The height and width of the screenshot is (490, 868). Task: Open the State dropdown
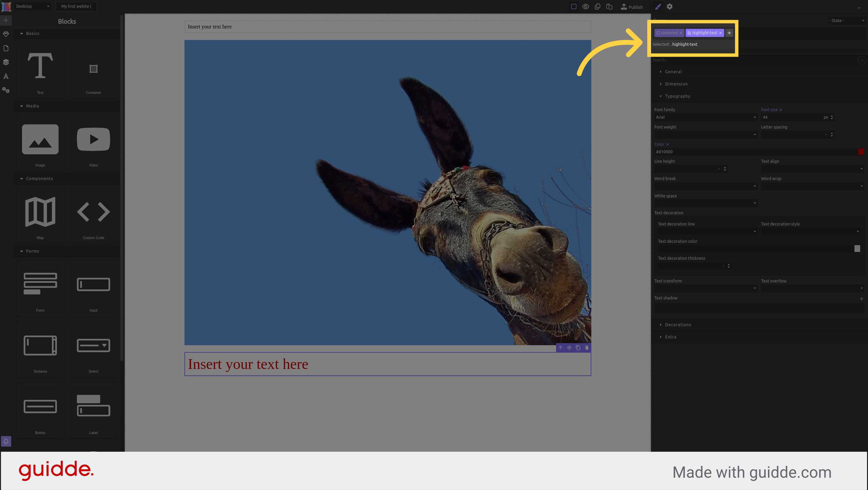pyautogui.click(x=847, y=21)
